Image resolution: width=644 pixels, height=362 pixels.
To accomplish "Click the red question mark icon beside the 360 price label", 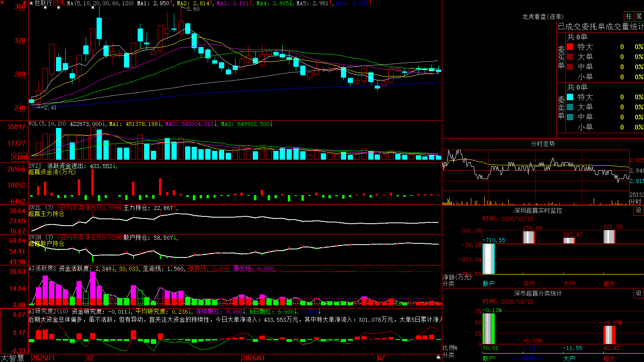I will tap(25, 3).
